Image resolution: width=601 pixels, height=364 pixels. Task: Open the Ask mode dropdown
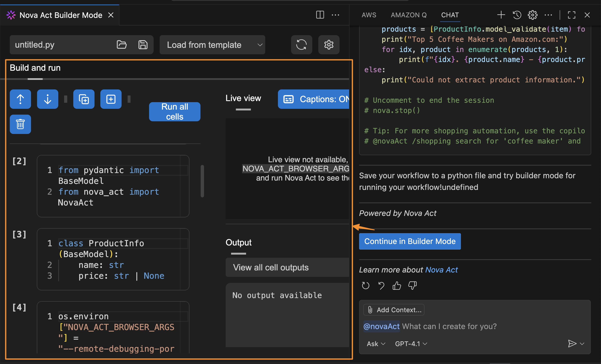376,344
